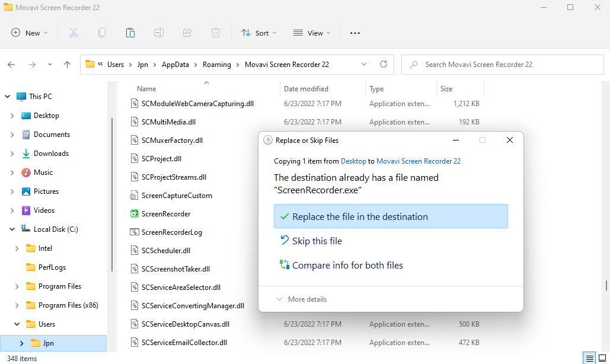The height and width of the screenshot is (364, 610).
Task: Choose Replace the file in the destination
Action: tap(391, 216)
